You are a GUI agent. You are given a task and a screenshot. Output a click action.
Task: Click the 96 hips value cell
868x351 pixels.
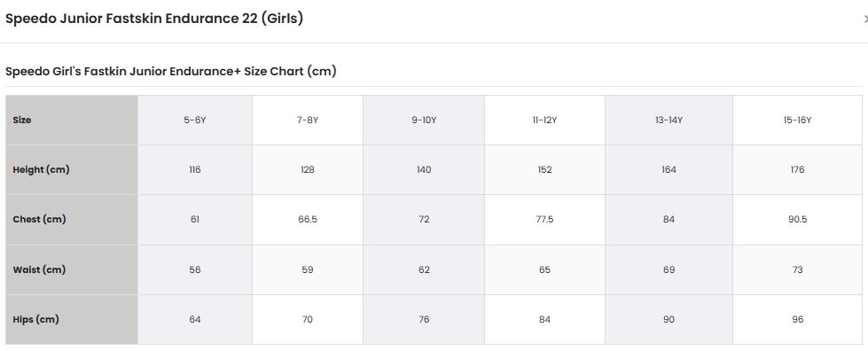click(797, 319)
